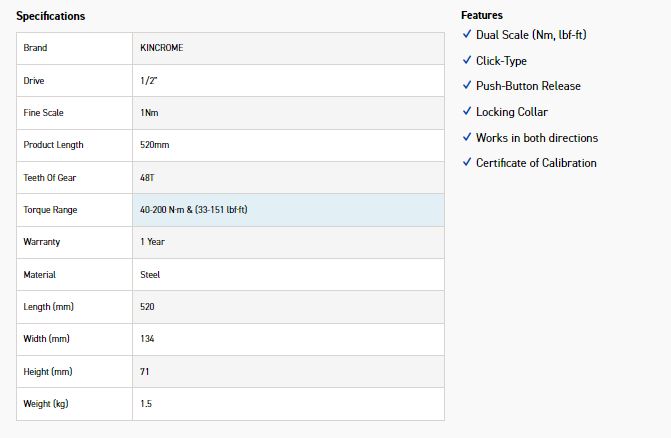This screenshot has width=671, height=438.
Task: Click the Steel material value
Action: click(x=150, y=274)
